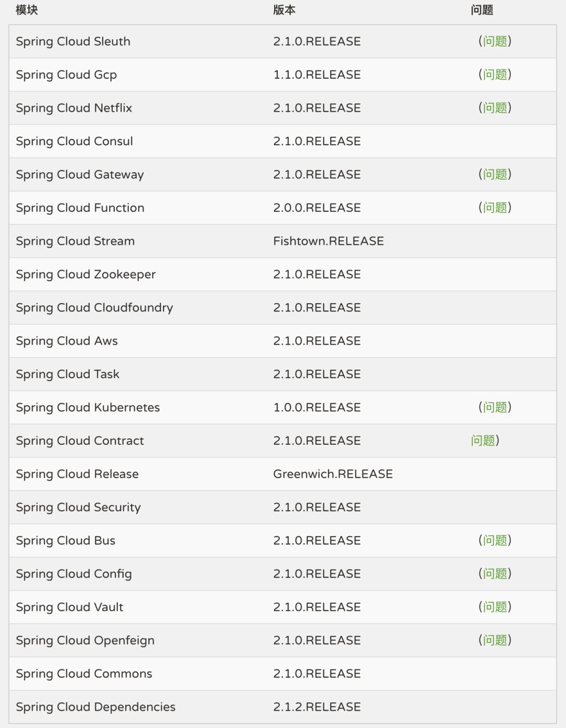Open the 问题 link for Spring Cloud Function

tap(495, 208)
